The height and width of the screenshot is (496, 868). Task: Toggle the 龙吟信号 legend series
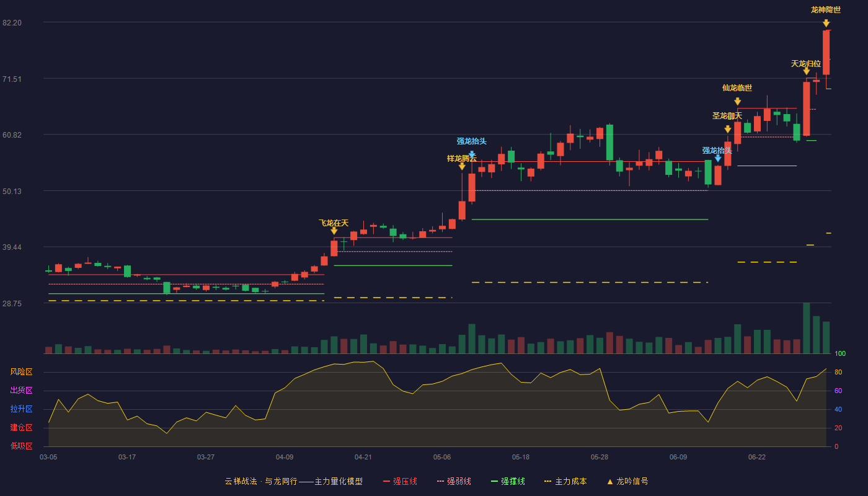tap(627, 481)
